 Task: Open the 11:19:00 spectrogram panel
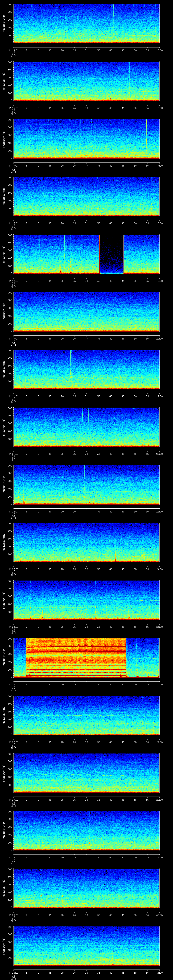[87, 312]
